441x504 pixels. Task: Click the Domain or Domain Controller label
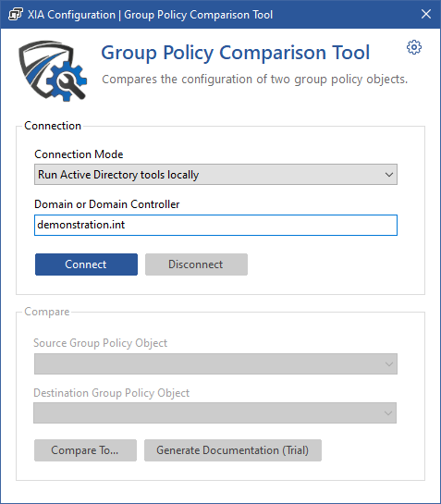pos(107,204)
